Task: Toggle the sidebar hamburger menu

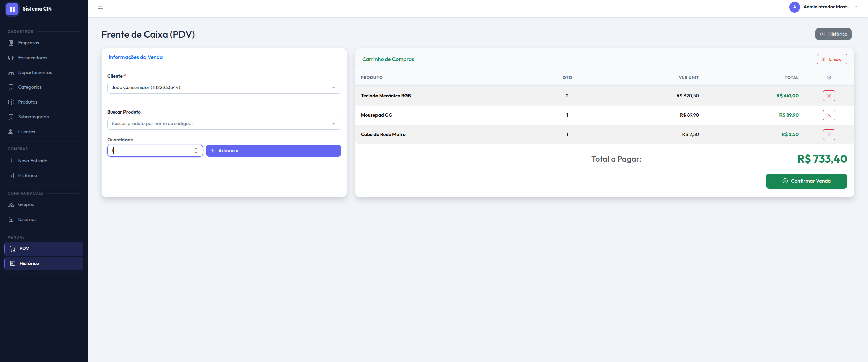Action: point(100,7)
